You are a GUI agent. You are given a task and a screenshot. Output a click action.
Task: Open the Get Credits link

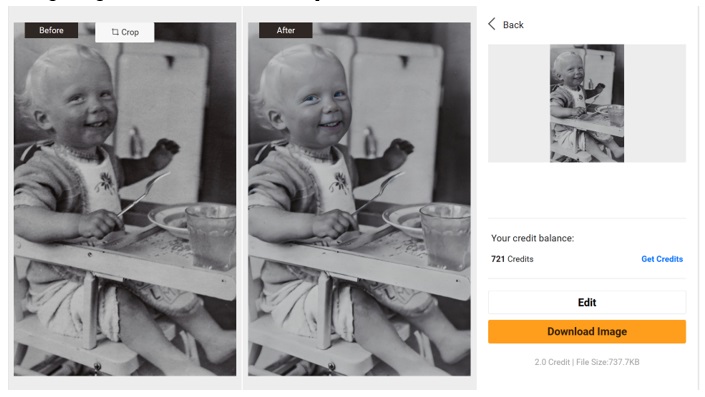coord(662,259)
